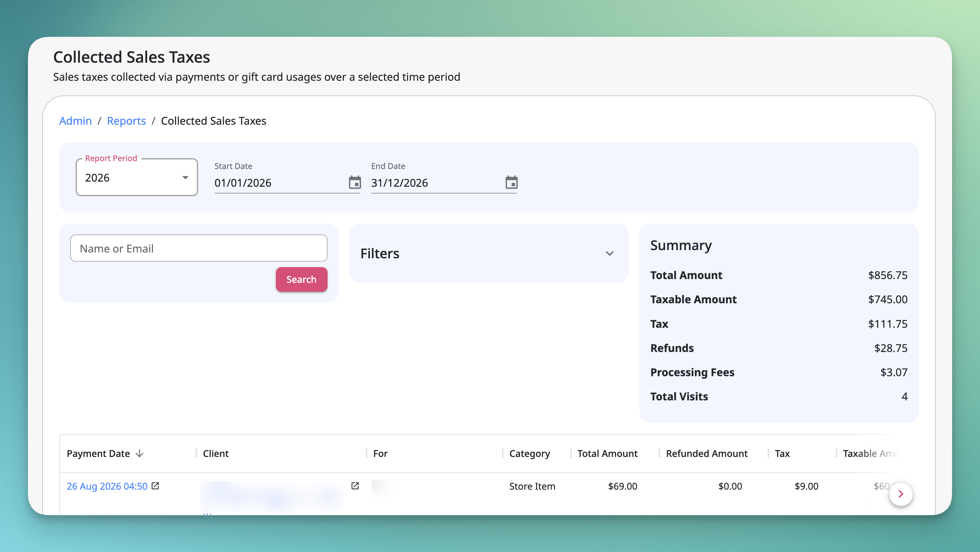
Task: Select the Store Item category cell
Action: [532, 486]
